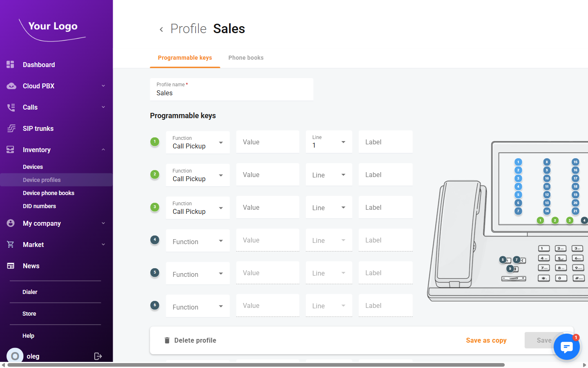Viewport: 588px width, 368px height.
Task: Click the Dashboard grid icon
Action: coord(11,65)
